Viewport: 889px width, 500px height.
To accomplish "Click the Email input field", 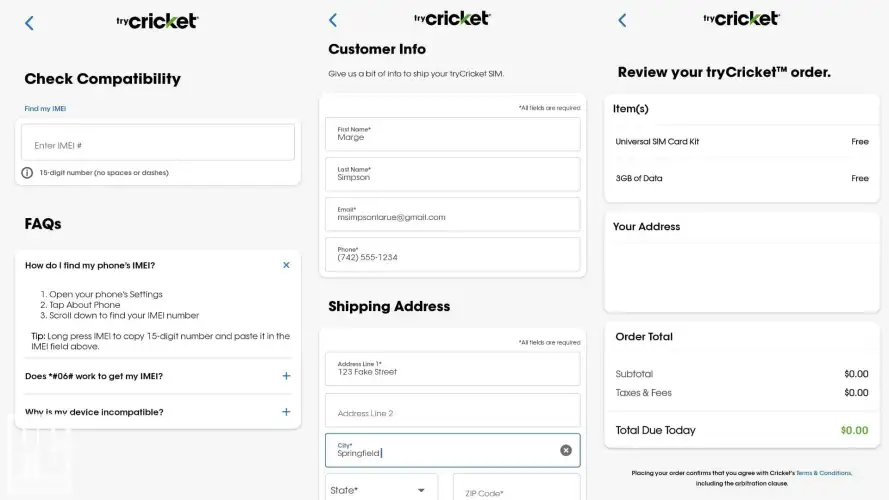I will click(x=452, y=214).
